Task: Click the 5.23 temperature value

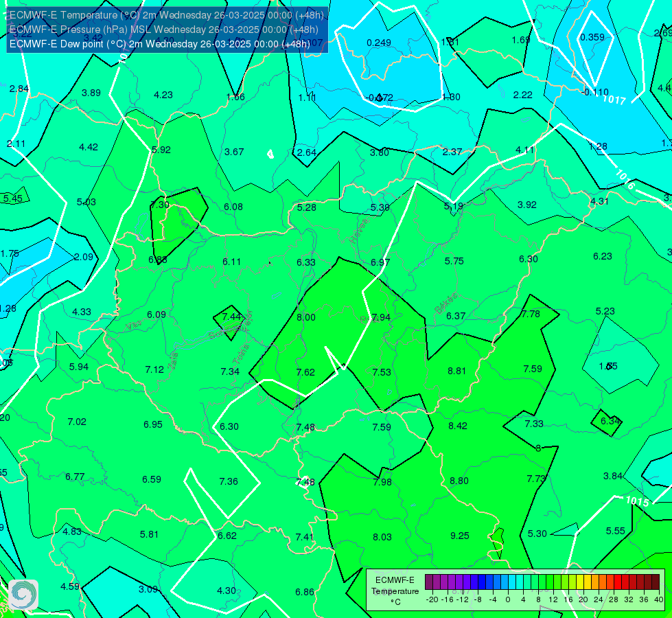Action: tap(605, 311)
